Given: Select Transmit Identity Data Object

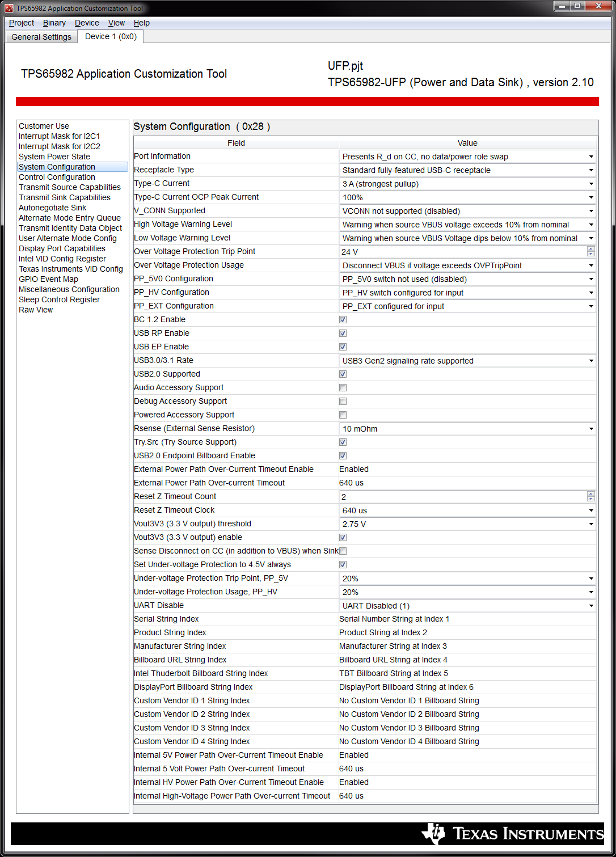Looking at the screenshot, I should pyautogui.click(x=70, y=228).
